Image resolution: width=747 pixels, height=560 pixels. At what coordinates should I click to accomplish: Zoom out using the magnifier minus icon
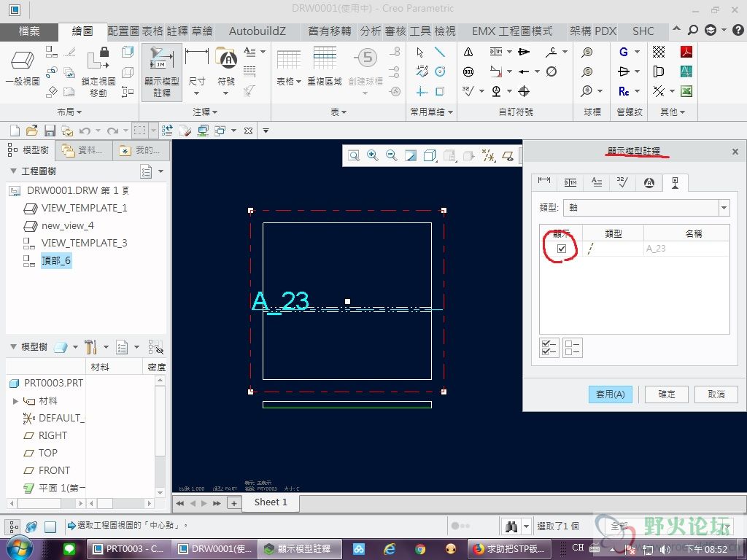[x=392, y=155]
